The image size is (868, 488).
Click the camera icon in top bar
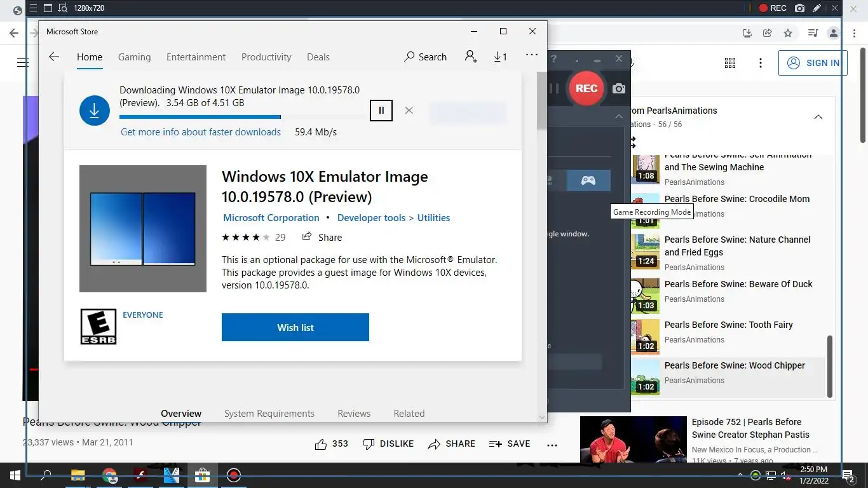[x=800, y=8]
